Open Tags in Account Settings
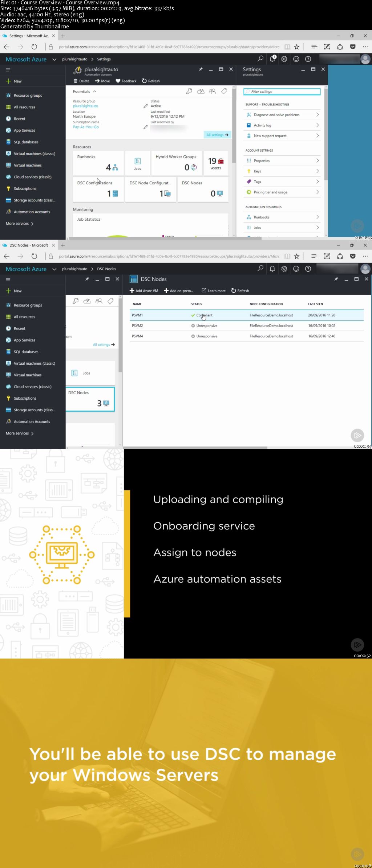The image size is (372, 868). pos(282,181)
